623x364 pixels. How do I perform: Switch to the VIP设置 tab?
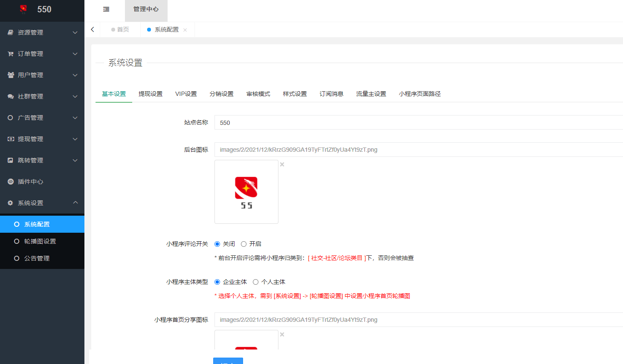(x=186, y=94)
